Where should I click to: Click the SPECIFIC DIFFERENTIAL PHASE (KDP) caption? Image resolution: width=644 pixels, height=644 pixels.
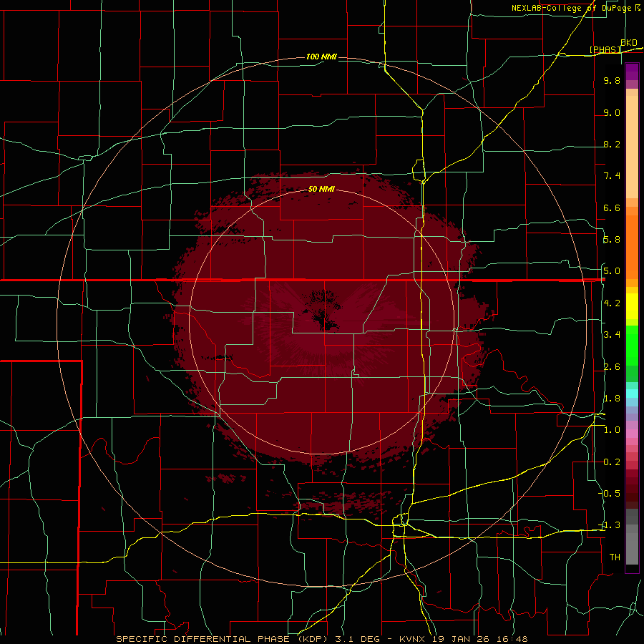[x=223, y=639]
